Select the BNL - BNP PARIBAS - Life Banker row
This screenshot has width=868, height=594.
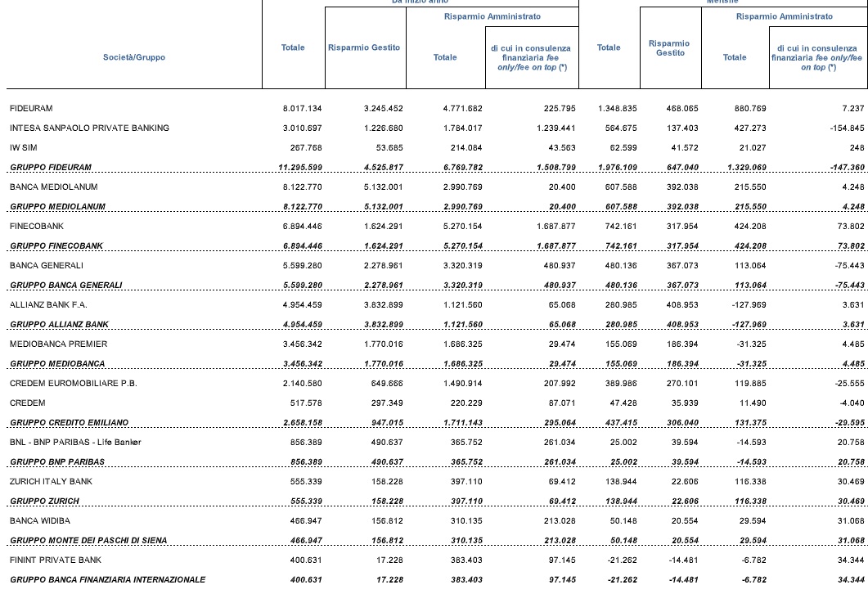click(75, 443)
